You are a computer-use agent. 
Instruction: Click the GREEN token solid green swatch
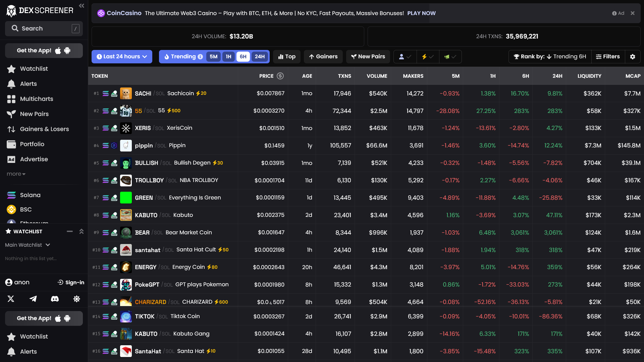click(x=126, y=198)
